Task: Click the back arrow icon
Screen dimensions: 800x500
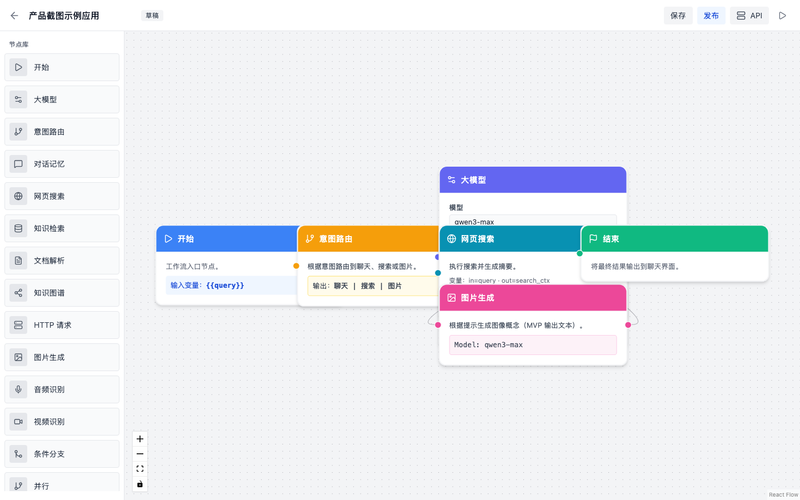Action: pyautogui.click(x=14, y=16)
